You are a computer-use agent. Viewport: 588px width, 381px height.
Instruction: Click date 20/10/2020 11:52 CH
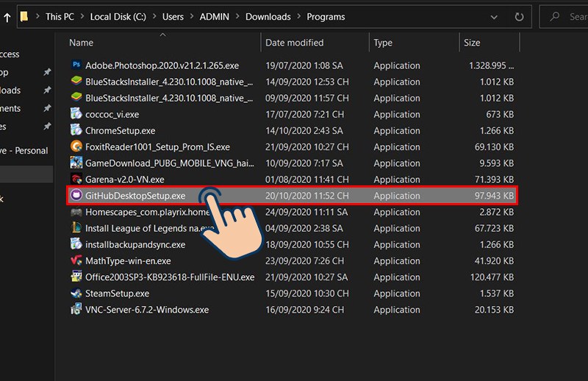307,196
